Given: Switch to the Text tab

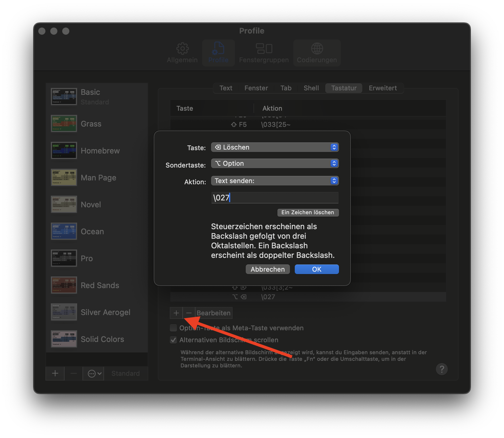Looking at the screenshot, I should pos(226,88).
